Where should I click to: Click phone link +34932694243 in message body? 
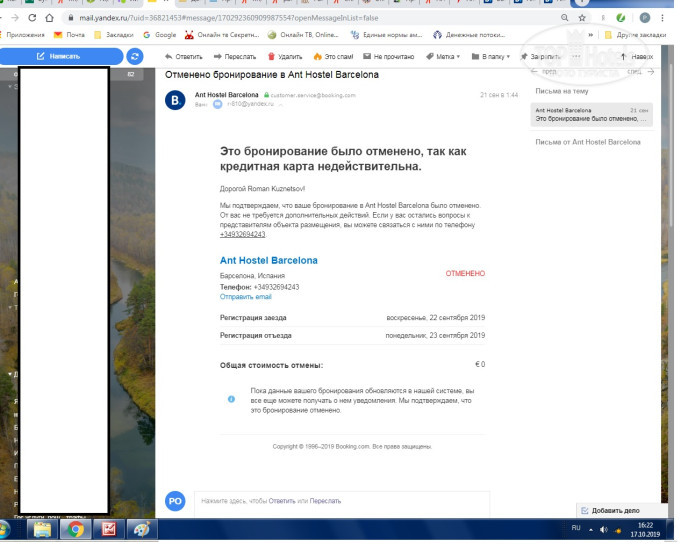pyautogui.click(x=242, y=234)
